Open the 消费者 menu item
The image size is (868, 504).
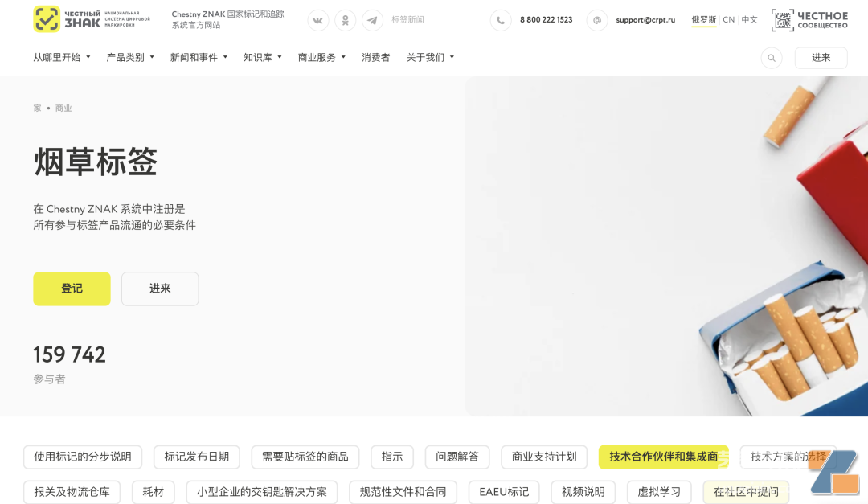pos(375,58)
